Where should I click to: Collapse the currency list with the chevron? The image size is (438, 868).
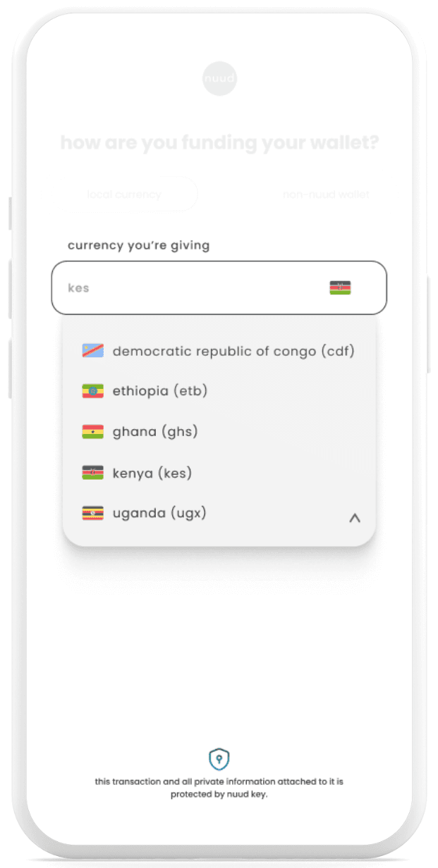tap(355, 518)
